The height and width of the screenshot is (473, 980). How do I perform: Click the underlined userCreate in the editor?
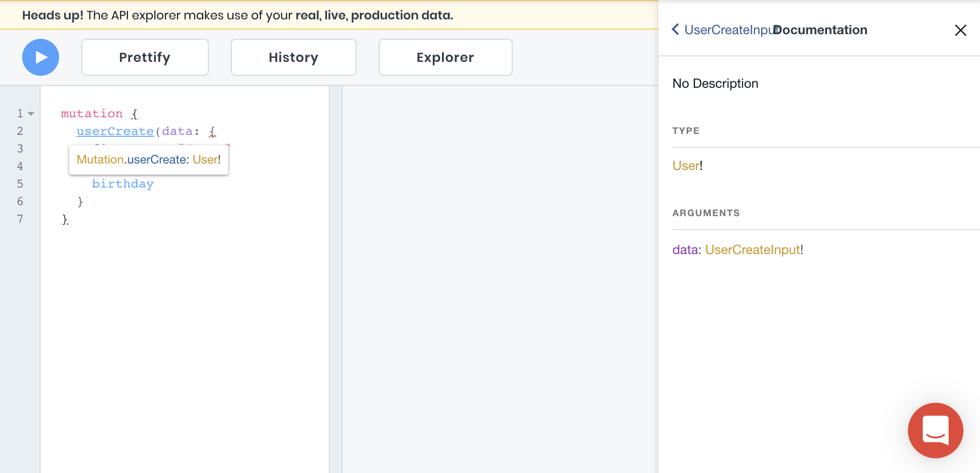coord(115,132)
